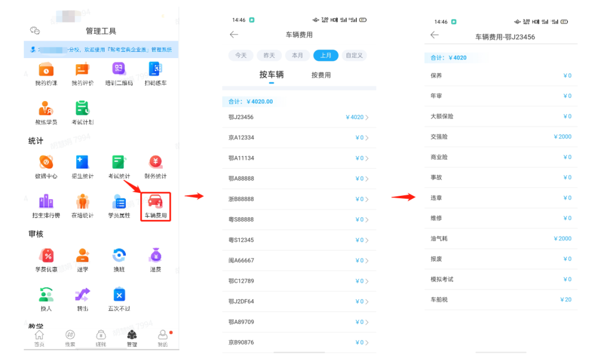610x364 pixels.
Task: Open 学员属性 student attributes icon
Action: pyautogui.click(x=119, y=201)
